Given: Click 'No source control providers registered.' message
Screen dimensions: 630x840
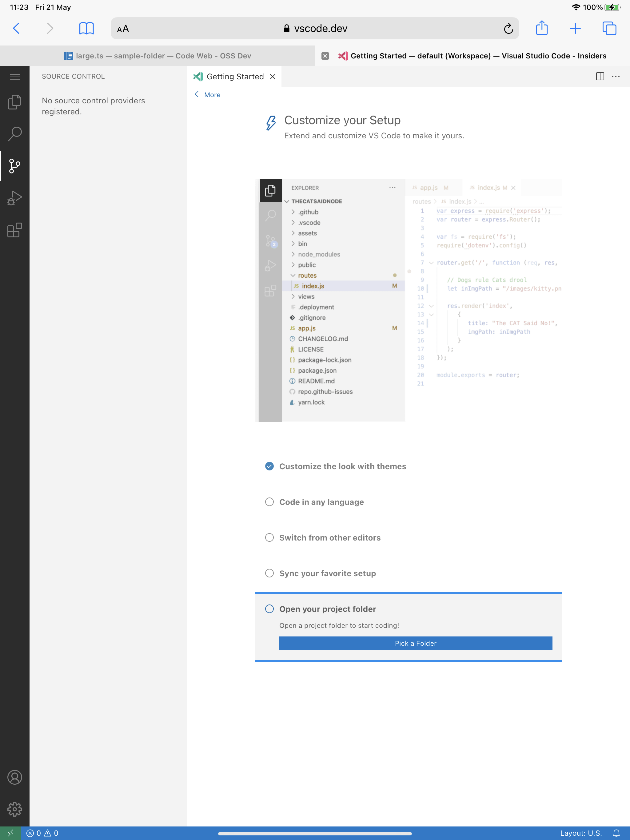Looking at the screenshot, I should tap(94, 106).
